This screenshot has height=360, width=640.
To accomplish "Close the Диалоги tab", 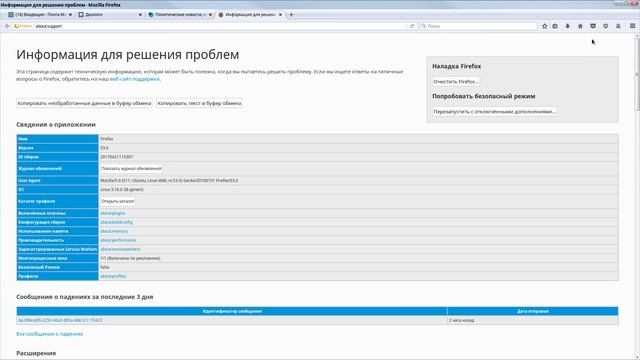I will pos(140,15).
